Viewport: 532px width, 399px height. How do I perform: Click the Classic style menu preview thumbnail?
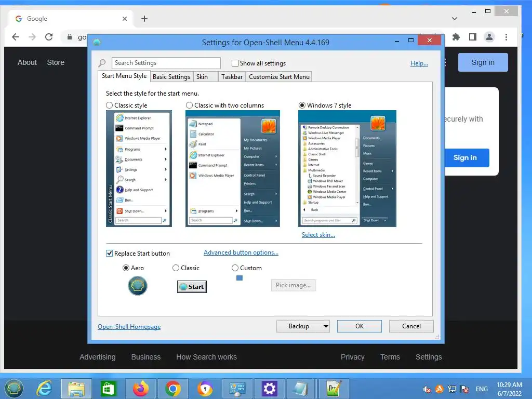139,169
